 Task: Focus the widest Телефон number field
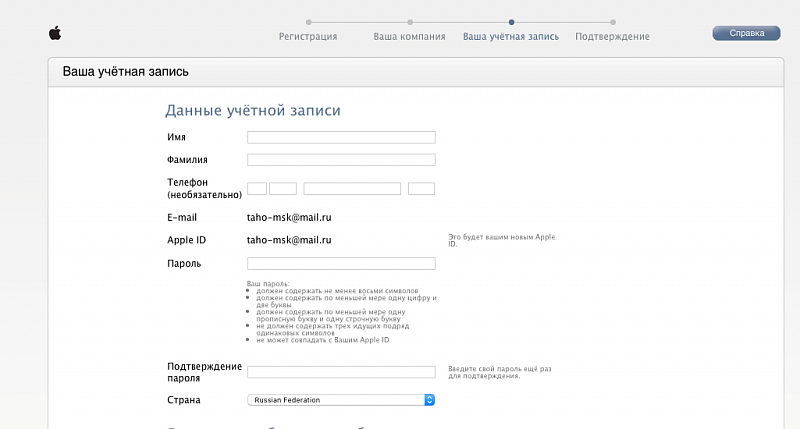(x=352, y=188)
